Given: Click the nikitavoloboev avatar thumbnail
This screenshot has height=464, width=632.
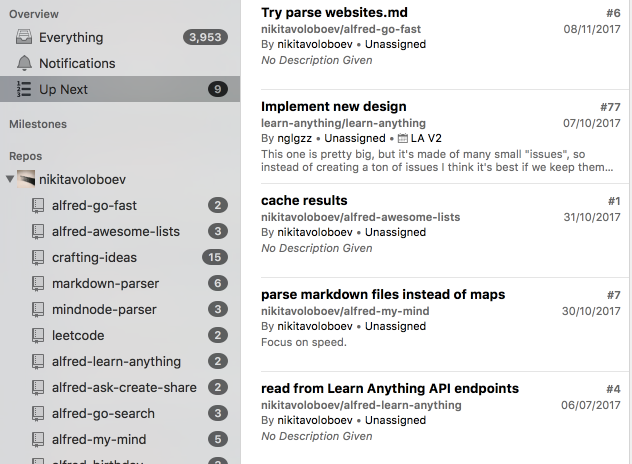Looking at the screenshot, I should pos(26,179).
